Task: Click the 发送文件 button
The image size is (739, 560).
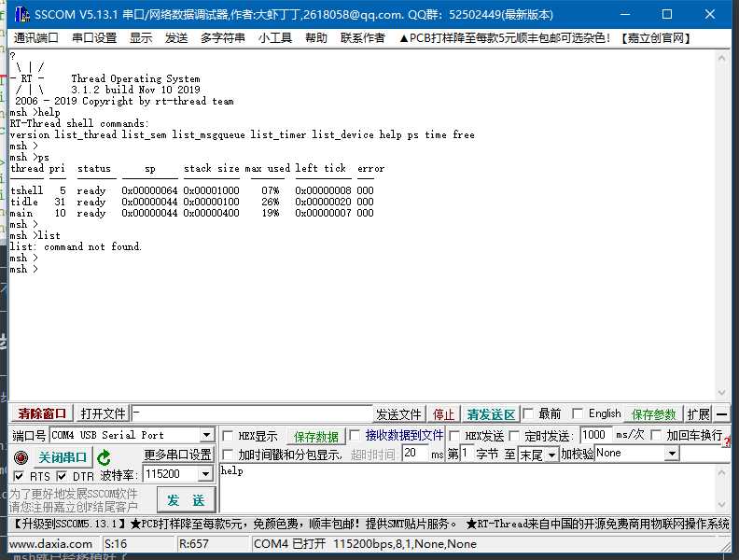Action: click(398, 414)
